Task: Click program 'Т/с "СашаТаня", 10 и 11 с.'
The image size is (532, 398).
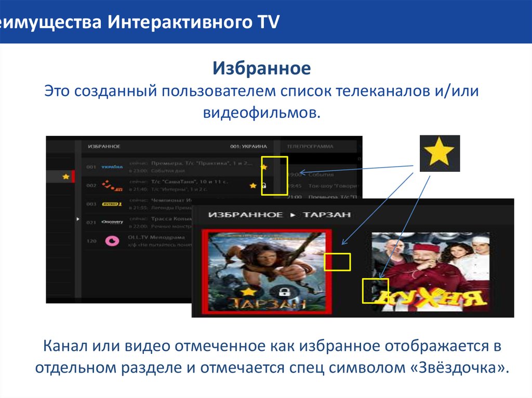Action: click(190, 182)
